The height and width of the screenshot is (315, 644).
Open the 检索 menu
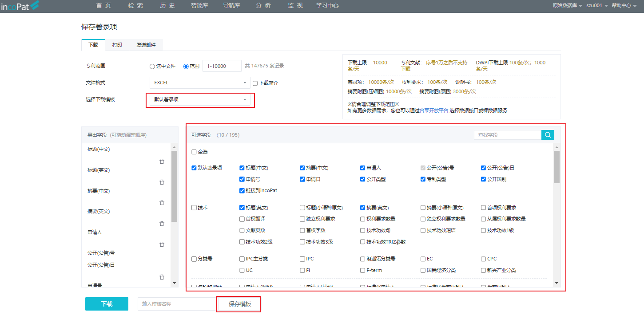click(x=135, y=6)
